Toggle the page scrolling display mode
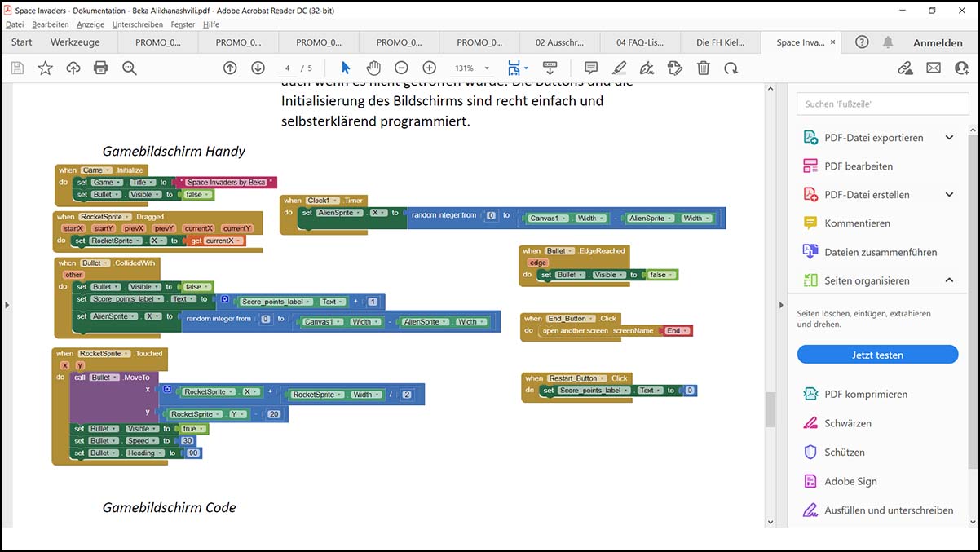 tap(515, 68)
